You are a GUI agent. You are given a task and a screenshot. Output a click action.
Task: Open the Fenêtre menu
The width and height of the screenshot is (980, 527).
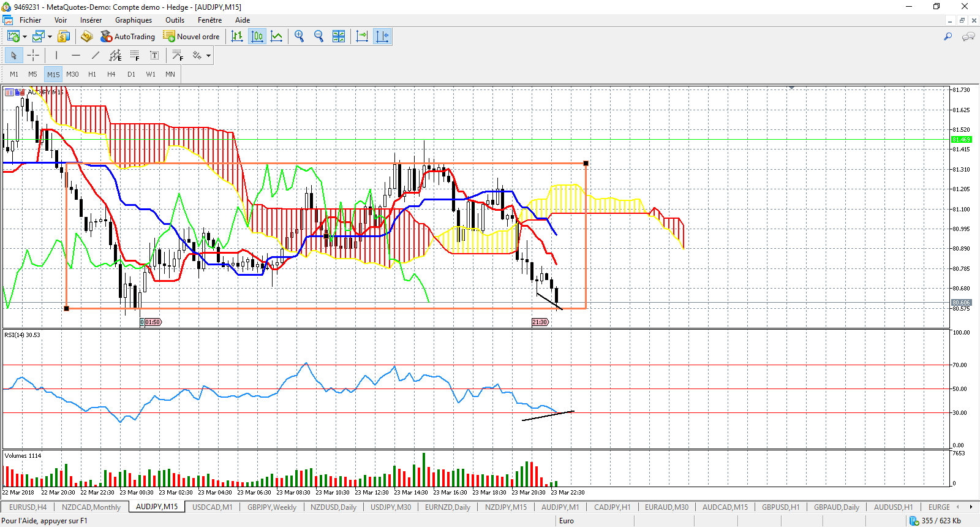[x=209, y=20]
